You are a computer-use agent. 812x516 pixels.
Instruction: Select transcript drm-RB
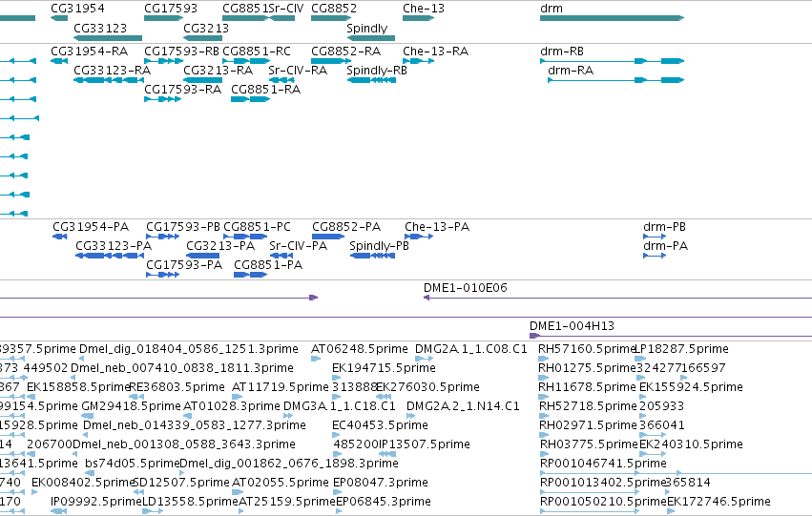(613, 61)
